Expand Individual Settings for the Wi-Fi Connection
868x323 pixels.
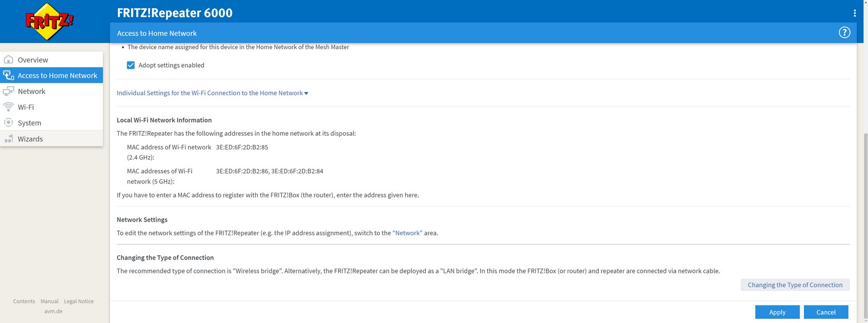(212, 93)
